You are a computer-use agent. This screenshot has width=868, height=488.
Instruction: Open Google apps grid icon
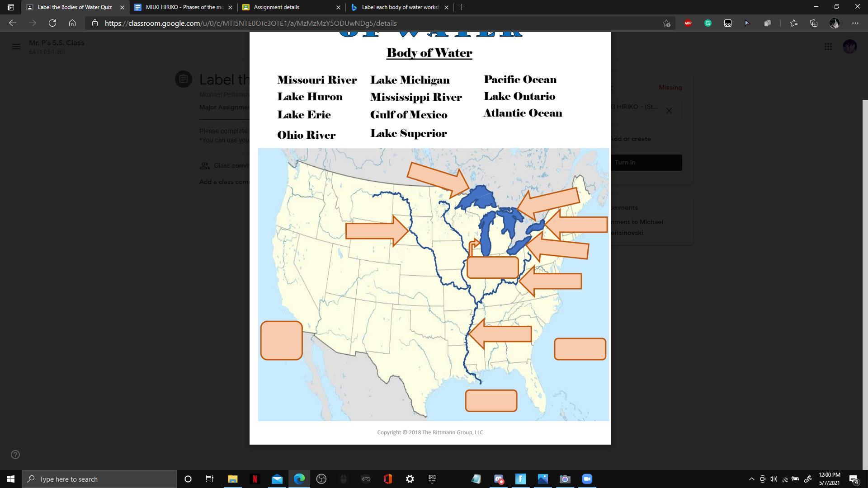[828, 47]
